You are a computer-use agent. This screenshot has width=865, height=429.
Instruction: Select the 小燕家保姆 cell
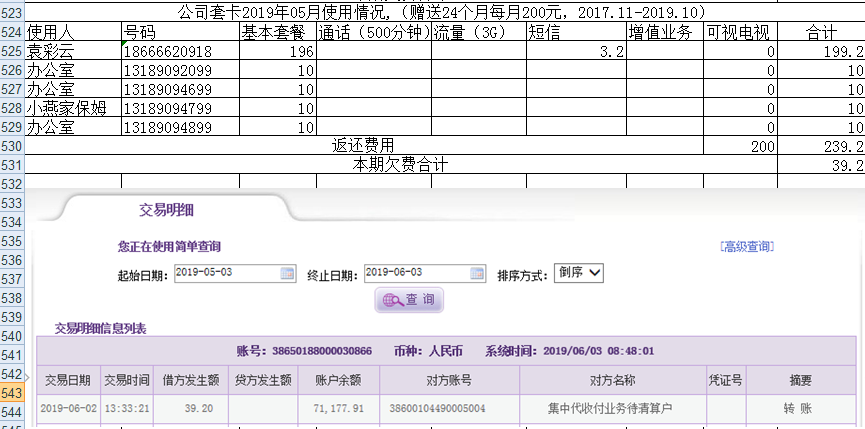coord(72,108)
